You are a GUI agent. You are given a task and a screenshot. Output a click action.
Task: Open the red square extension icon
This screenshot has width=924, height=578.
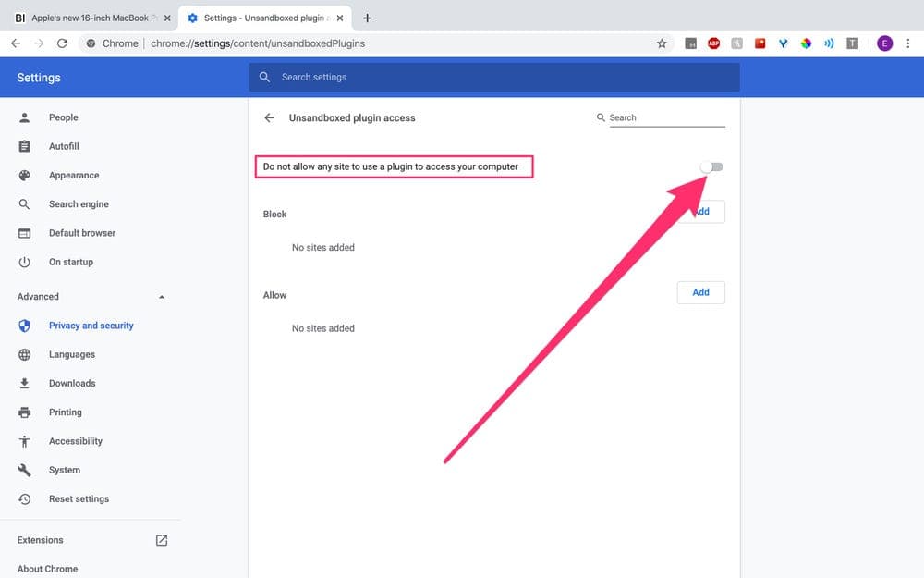pos(760,43)
